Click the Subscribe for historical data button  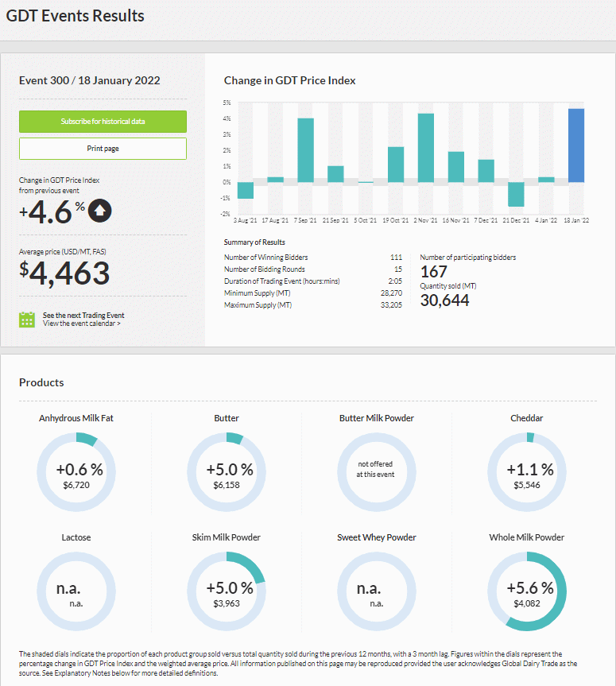103,122
